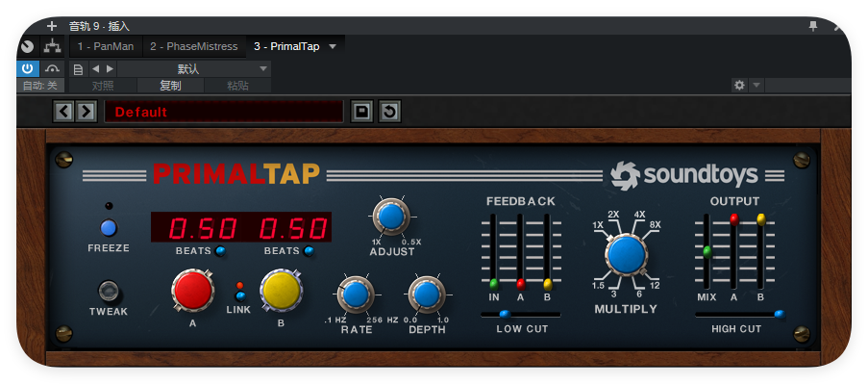Image resolution: width=868 pixels, height=384 pixels.
Task: Click the next preset arrow button
Action: [86, 112]
